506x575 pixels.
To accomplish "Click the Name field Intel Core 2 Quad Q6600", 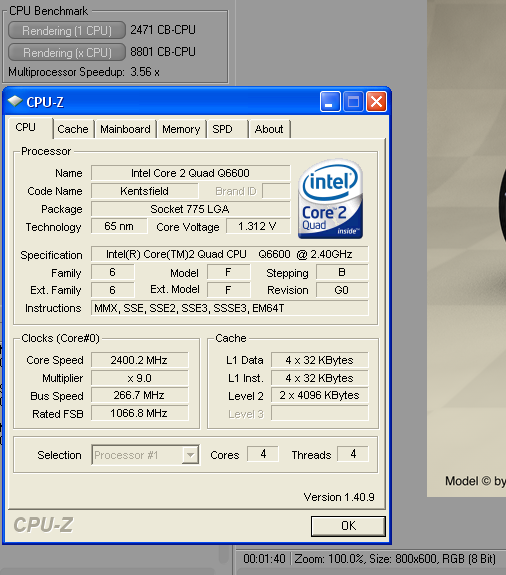I will 190,173.
